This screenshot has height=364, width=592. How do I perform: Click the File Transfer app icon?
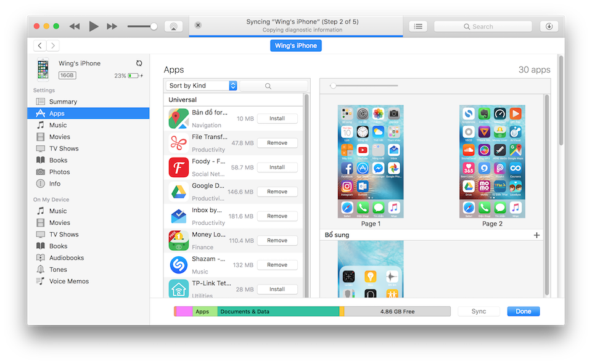[x=179, y=143]
